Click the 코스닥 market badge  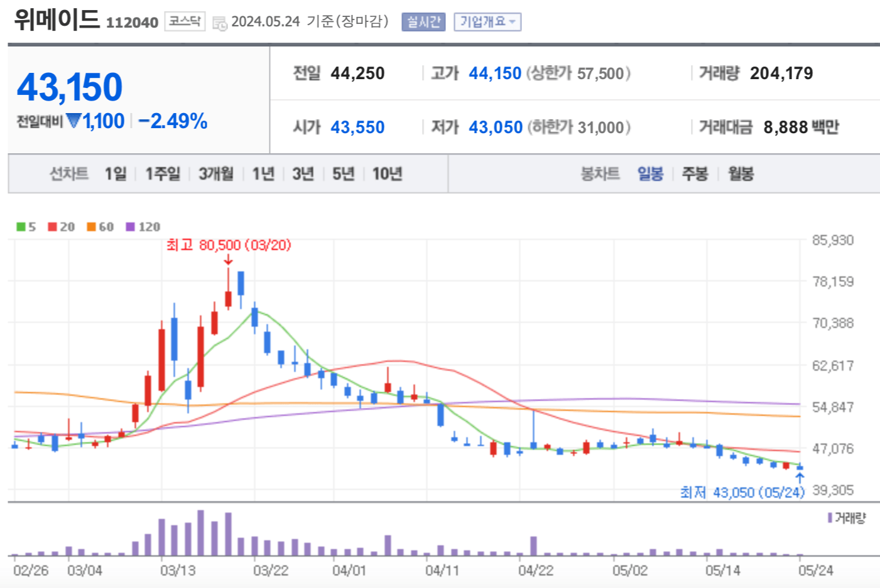tap(185, 21)
